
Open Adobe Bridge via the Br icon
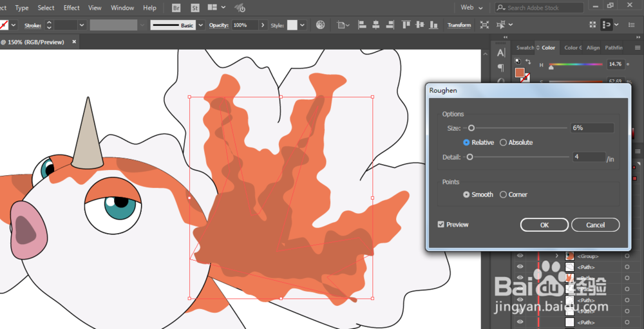[176, 8]
